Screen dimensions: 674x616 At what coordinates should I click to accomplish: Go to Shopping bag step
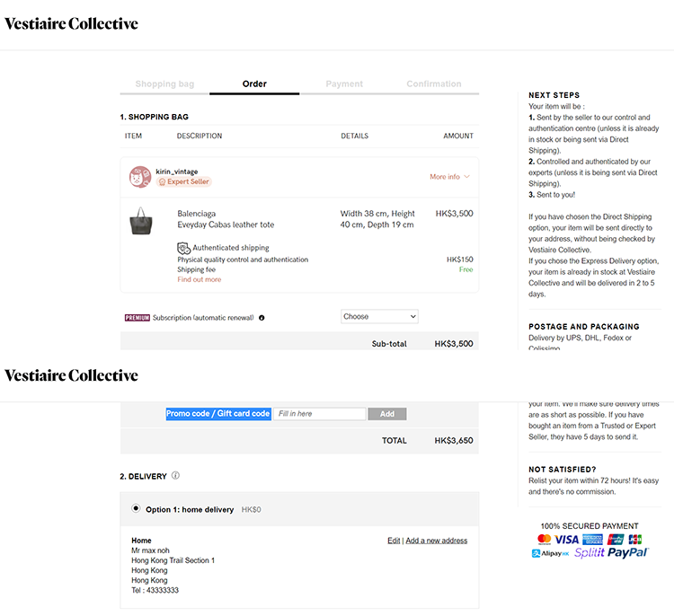[x=164, y=84]
